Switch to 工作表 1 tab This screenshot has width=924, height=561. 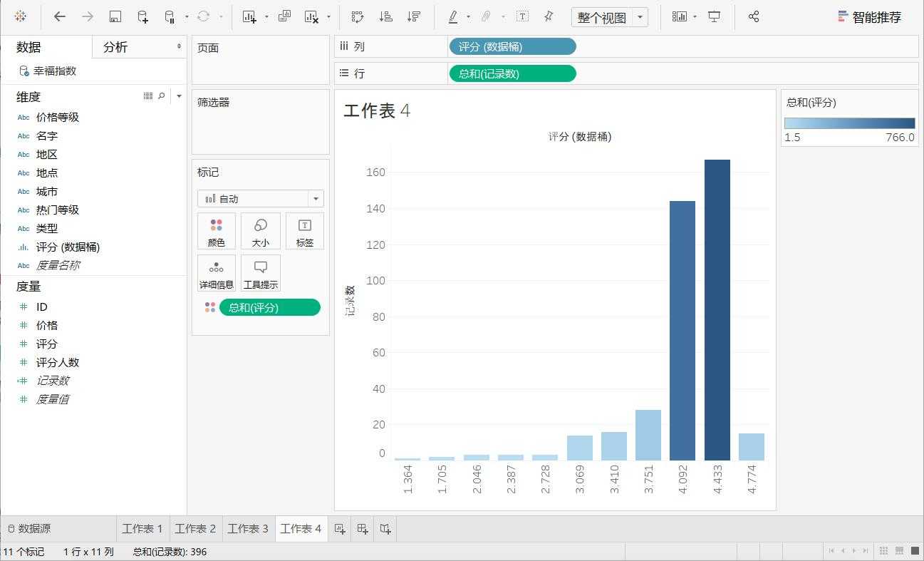(142, 529)
